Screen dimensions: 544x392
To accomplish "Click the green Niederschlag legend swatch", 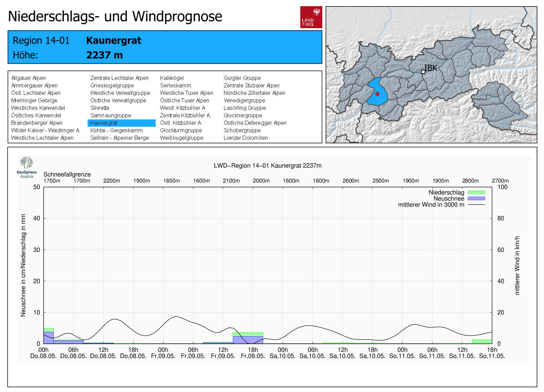I will coord(476,192).
